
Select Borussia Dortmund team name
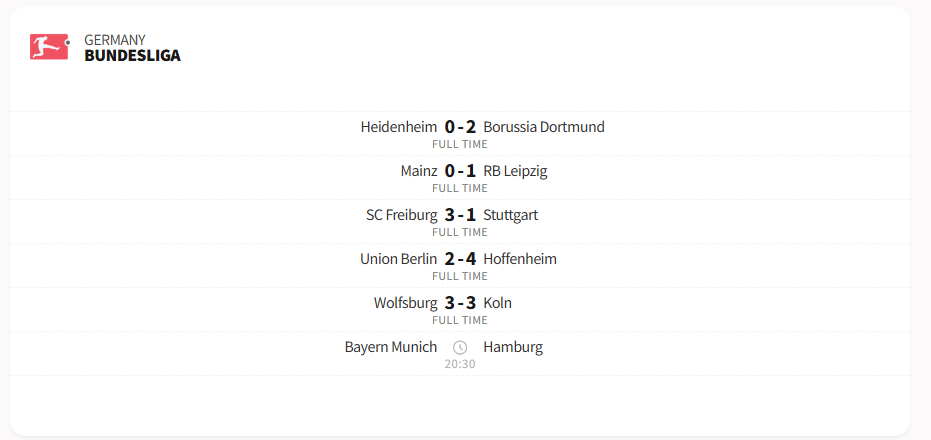pos(543,127)
